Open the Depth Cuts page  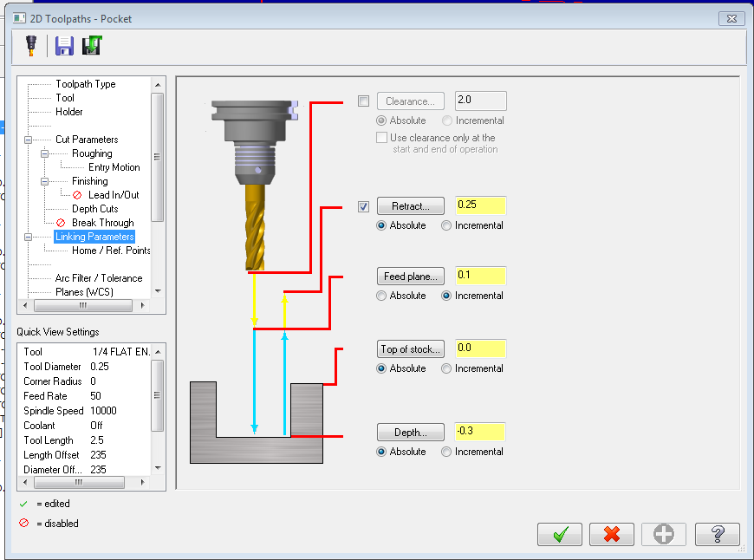point(94,209)
